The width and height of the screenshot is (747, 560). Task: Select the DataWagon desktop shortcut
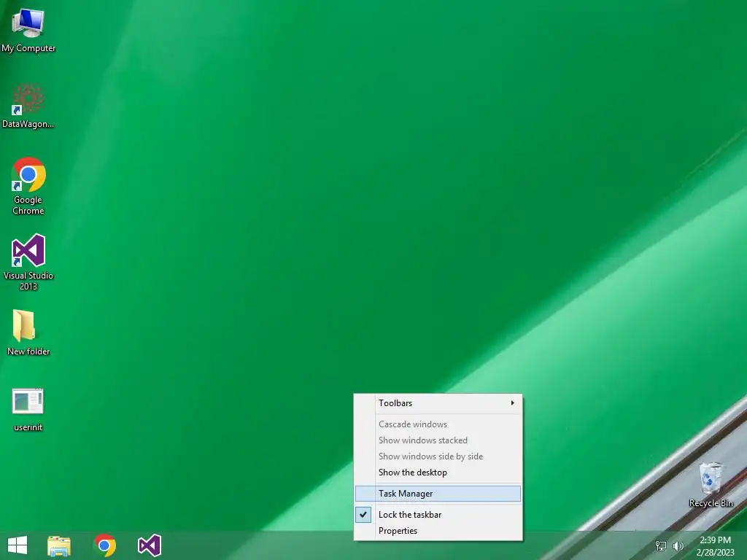pos(28,106)
